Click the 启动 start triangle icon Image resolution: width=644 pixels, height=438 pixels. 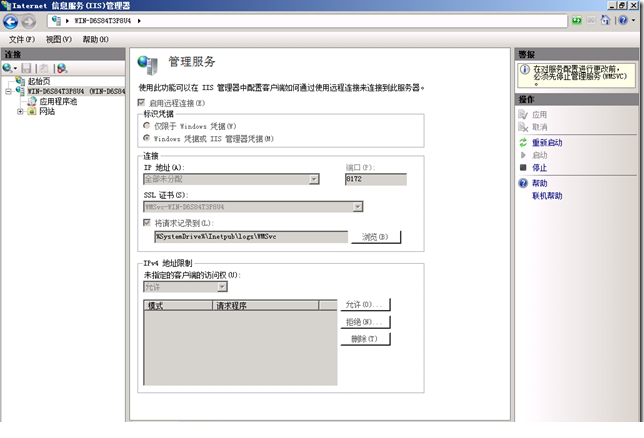(523, 155)
